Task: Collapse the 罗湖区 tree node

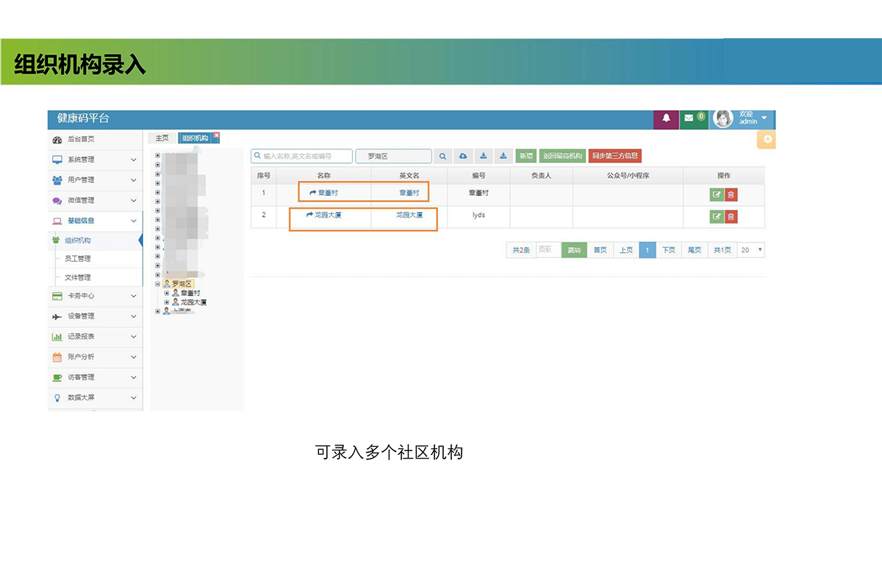Action: click(x=157, y=284)
